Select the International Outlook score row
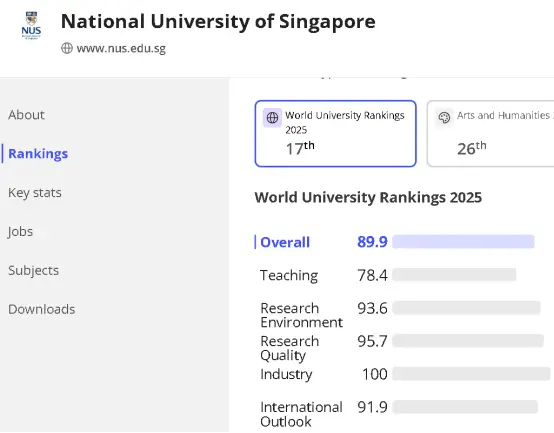Screen dimensions: 554x433 coord(399,414)
